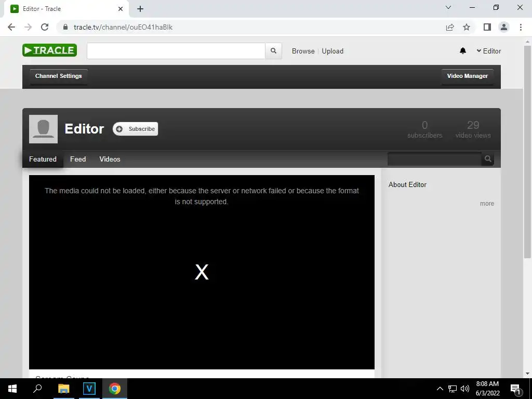Subscribe to the Editor channel
Viewport: 532px width, 399px height.
pyautogui.click(x=136, y=129)
